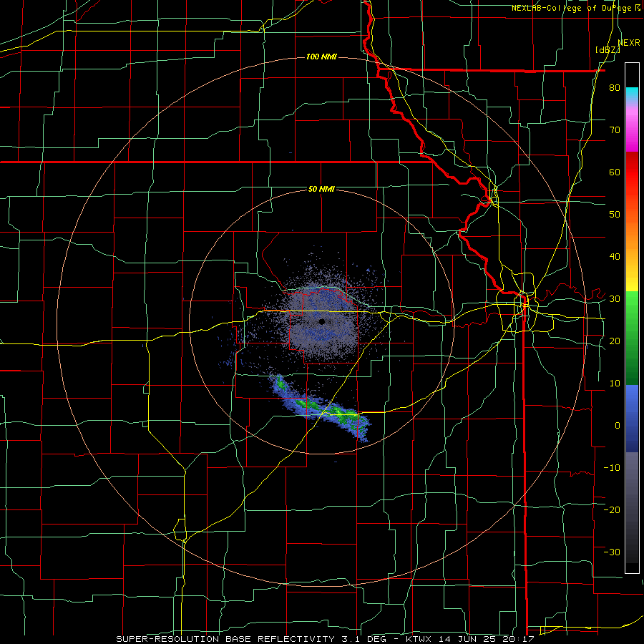Image resolution: width=644 pixels, height=644 pixels.
Task: Click the green band of the reflectivity color bar
Action: point(632,338)
